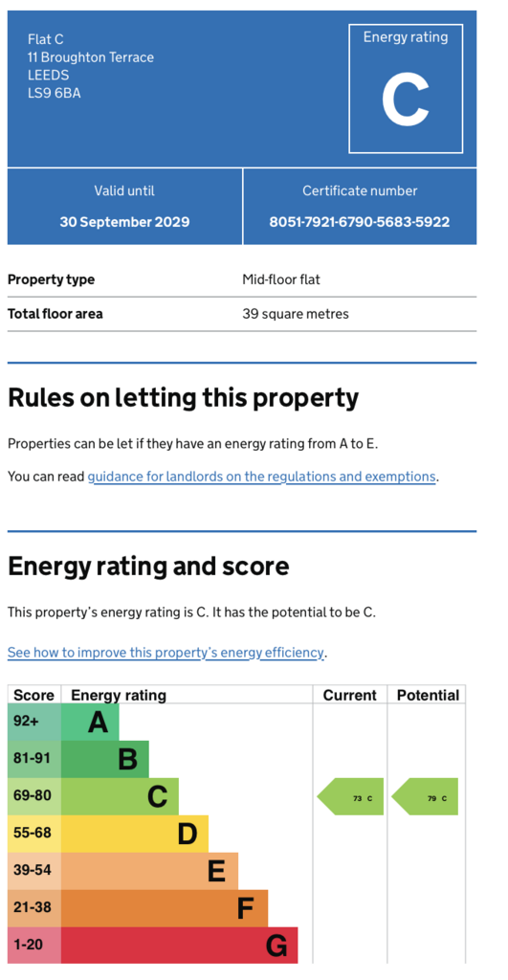Select the B rating bar
508x980 pixels.
(x=105, y=759)
